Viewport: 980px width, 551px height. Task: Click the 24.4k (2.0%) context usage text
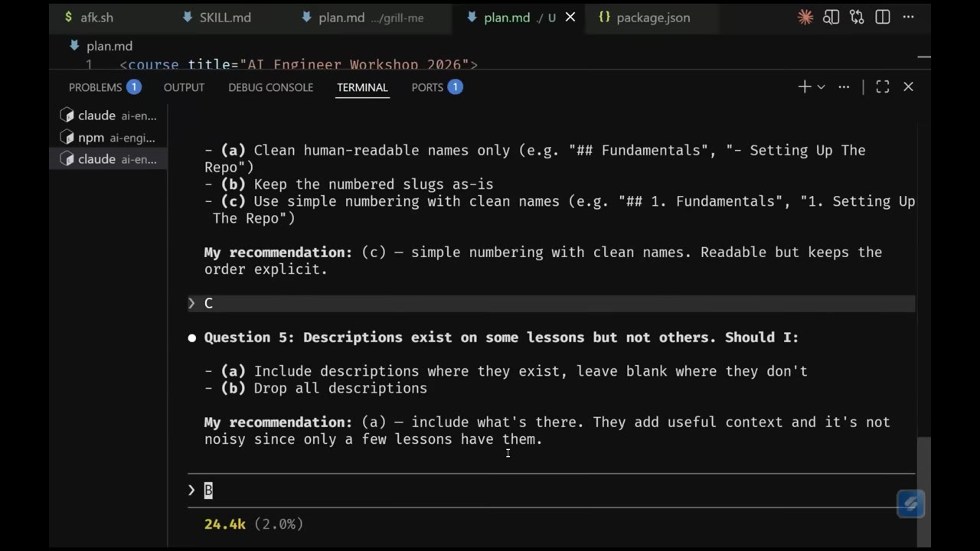click(253, 524)
